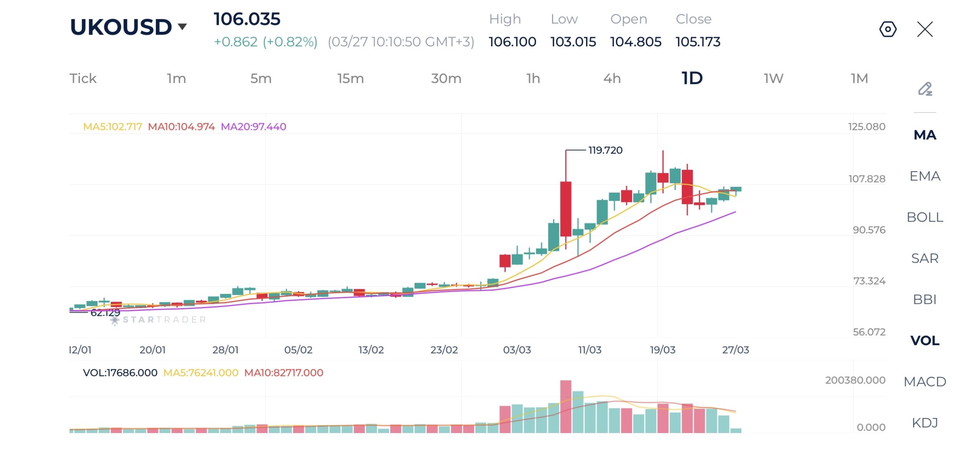Choose the 15m chart interval

pyautogui.click(x=350, y=79)
